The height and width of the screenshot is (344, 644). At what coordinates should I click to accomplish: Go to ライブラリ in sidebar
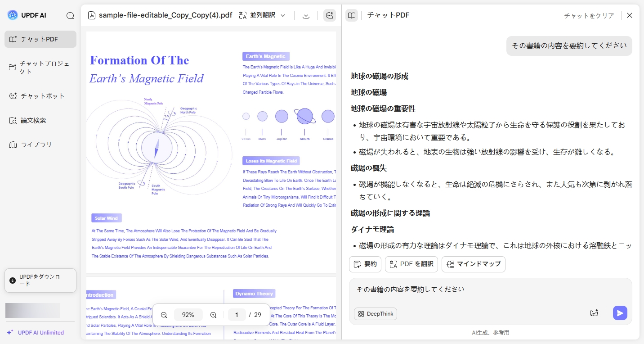pos(40,145)
